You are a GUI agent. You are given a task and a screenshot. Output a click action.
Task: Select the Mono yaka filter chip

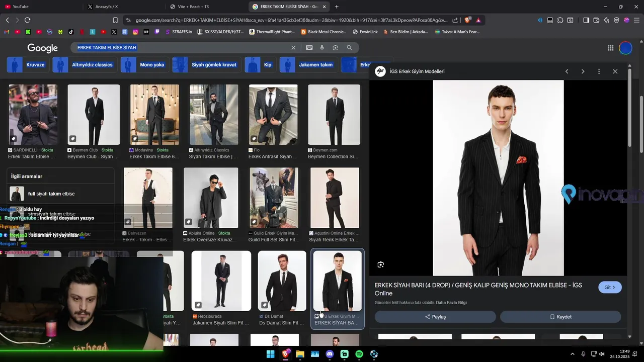tap(145, 65)
